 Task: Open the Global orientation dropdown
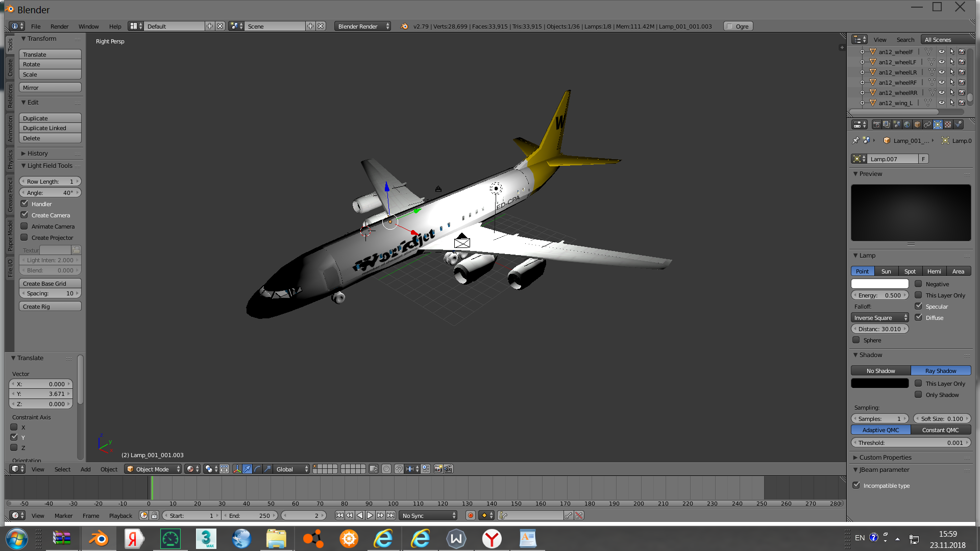click(x=291, y=469)
